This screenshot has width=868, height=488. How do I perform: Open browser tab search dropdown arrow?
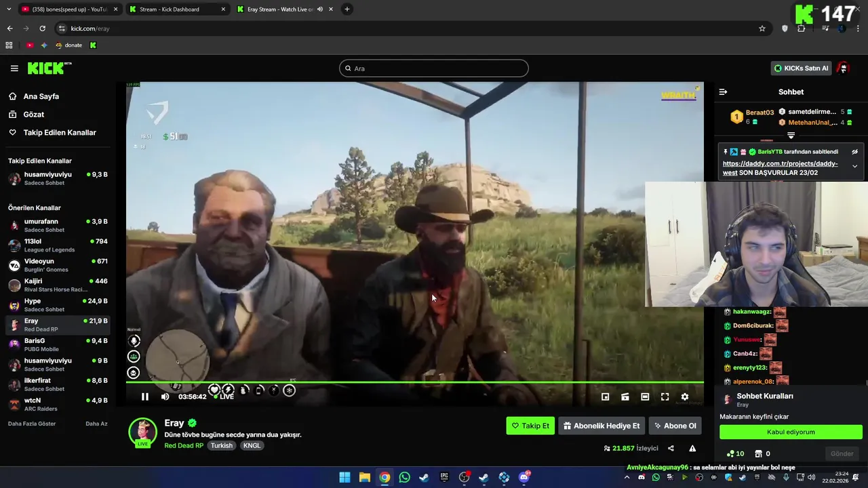[x=9, y=9]
